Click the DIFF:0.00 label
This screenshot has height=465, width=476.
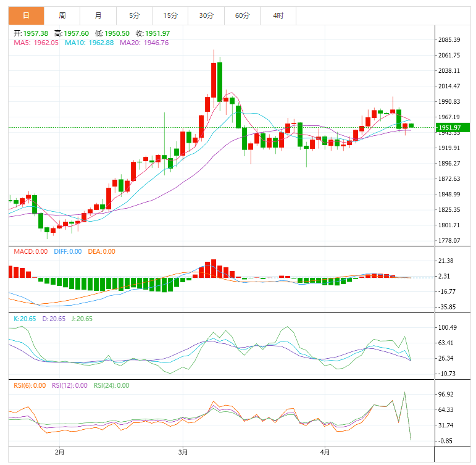pyautogui.click(x=68, y=251)
